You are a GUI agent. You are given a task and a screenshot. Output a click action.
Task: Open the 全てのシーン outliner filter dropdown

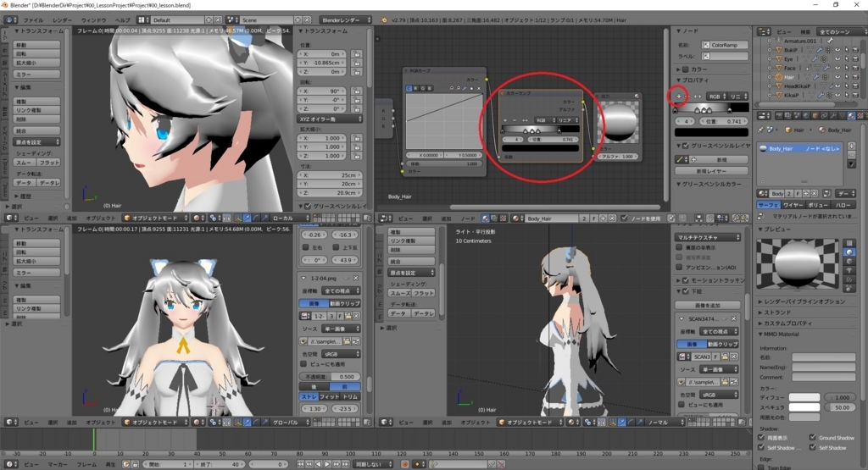(x=842, y=32)
